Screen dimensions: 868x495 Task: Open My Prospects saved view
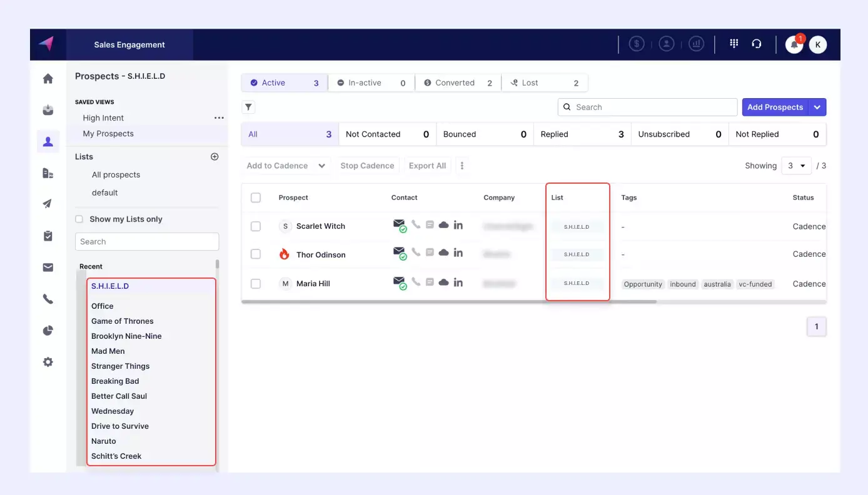pos(108,134)
